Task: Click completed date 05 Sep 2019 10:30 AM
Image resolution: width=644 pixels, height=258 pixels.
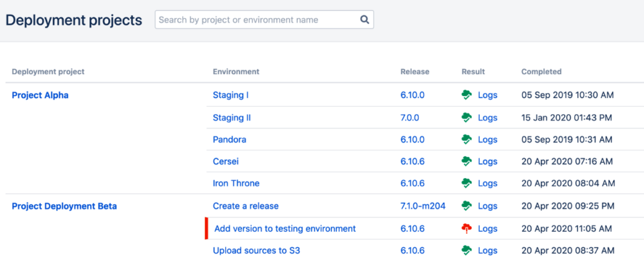Action: [568, 95]
